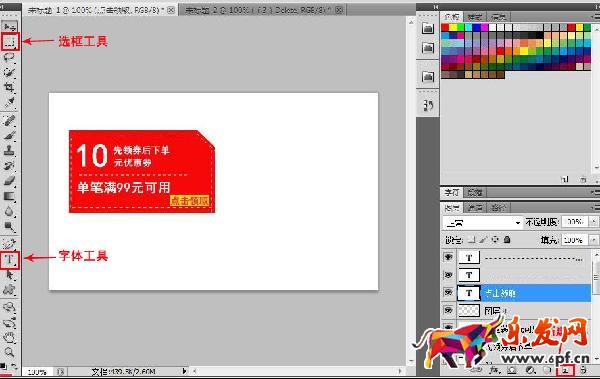The width and height of the screenshot is (600, 379).
Task: Delete swatch using Swatches panel trash
Action: [583, 179]
